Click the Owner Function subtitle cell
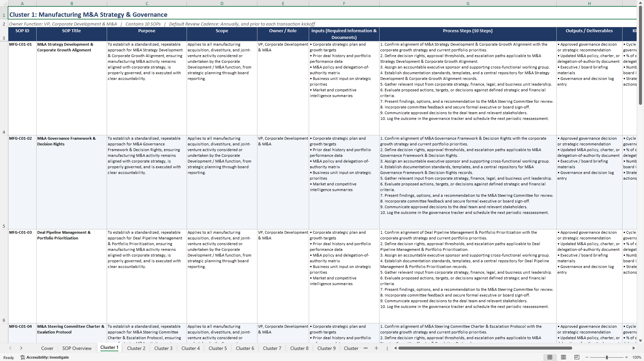The image size is (644, 361). [322, 24]
